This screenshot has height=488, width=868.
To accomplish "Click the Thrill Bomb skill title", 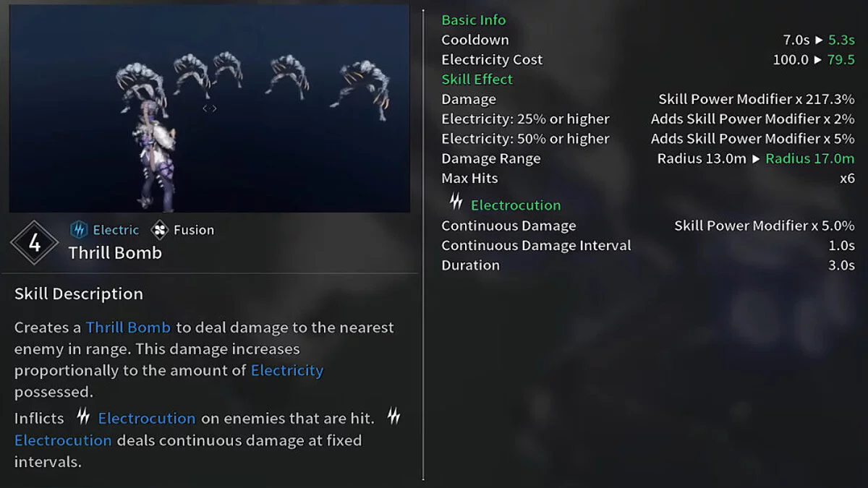I will tap(115, 253).
